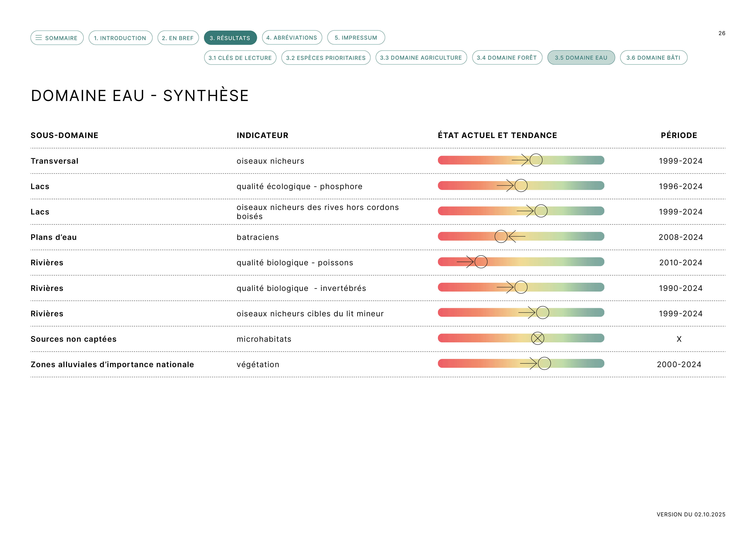
Task: Select the 3. Résultats tab
Action: click(230, 38)
